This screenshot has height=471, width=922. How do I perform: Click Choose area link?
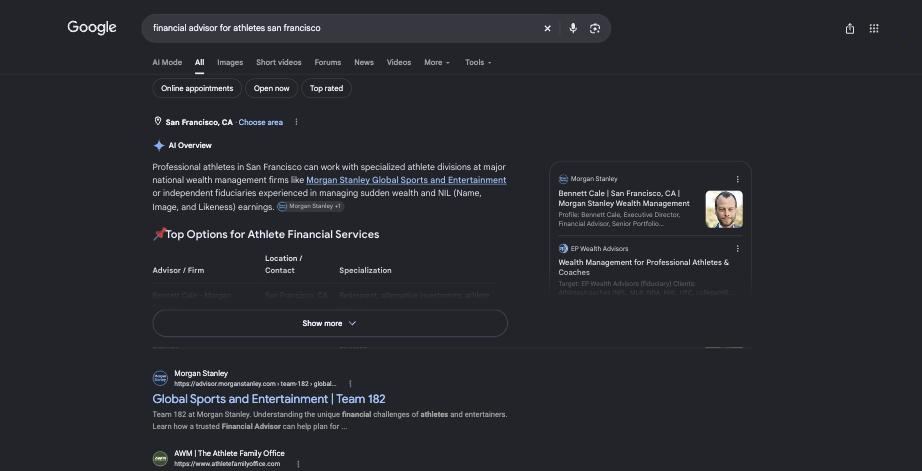click(260, 122)
